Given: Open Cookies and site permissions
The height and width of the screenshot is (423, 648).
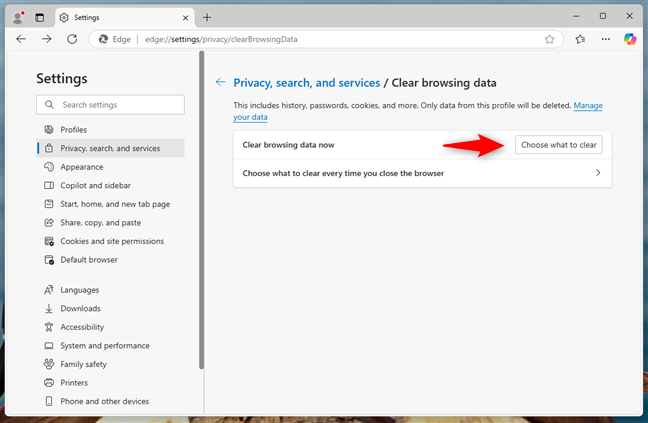Looking at the screenshot, I should tap(110, 241).
